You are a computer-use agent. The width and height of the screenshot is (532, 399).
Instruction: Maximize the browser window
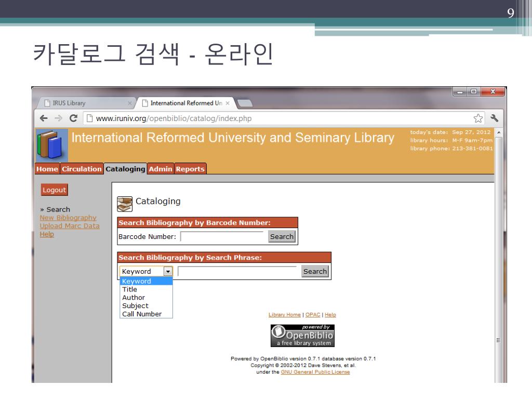[474, 91]
